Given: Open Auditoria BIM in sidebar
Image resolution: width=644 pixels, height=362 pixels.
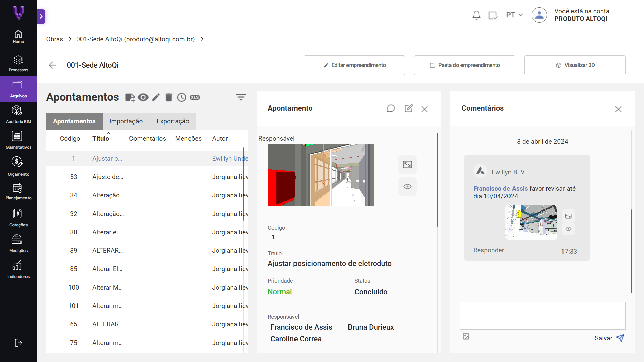Looking at the screenshot, I should (18, 114).
